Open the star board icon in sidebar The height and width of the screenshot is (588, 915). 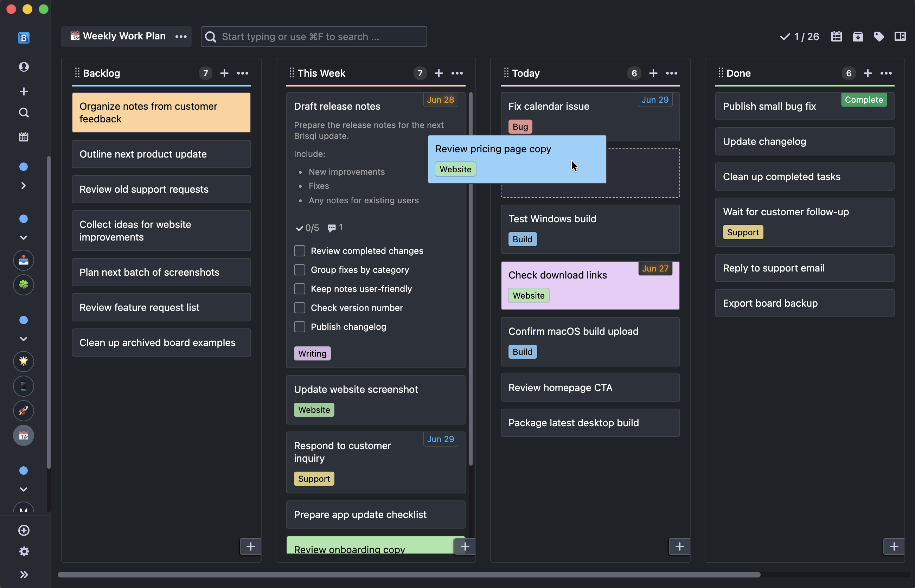click(24, 361)
